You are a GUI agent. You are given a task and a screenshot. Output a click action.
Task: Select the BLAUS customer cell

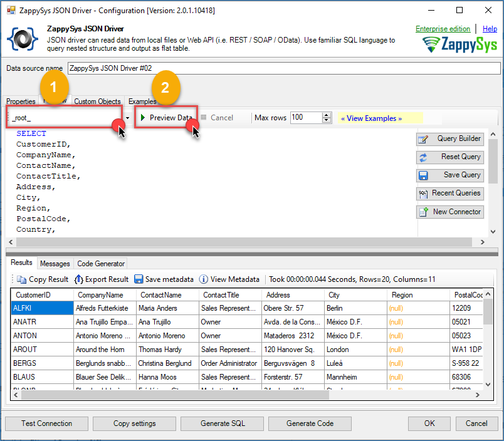42,377
